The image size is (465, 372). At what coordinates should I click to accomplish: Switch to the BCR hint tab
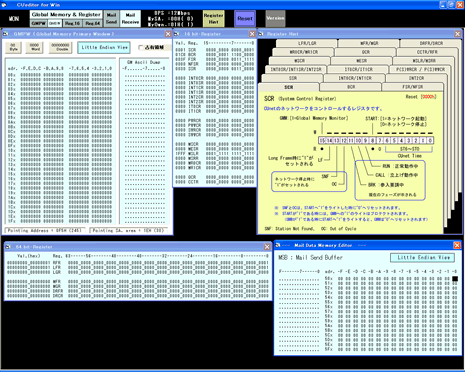coord(351,87)
